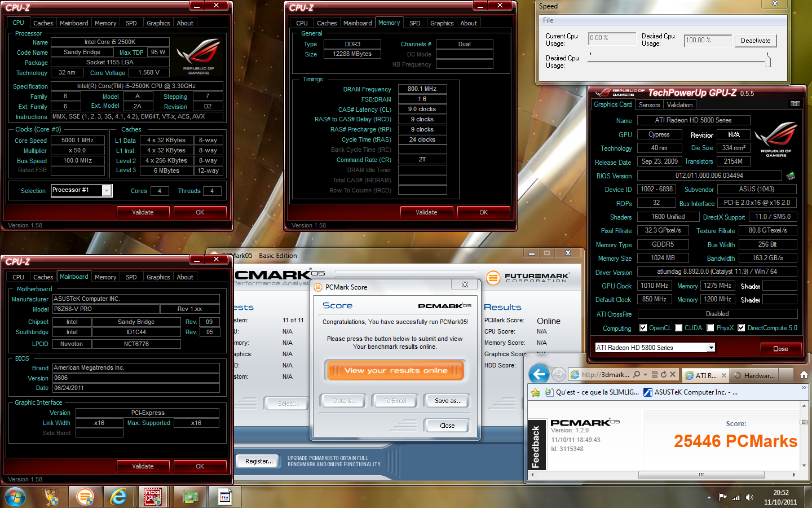Click Validate in the Memory CPU-Z window
The image size is (812, 508).
[426, 212]
